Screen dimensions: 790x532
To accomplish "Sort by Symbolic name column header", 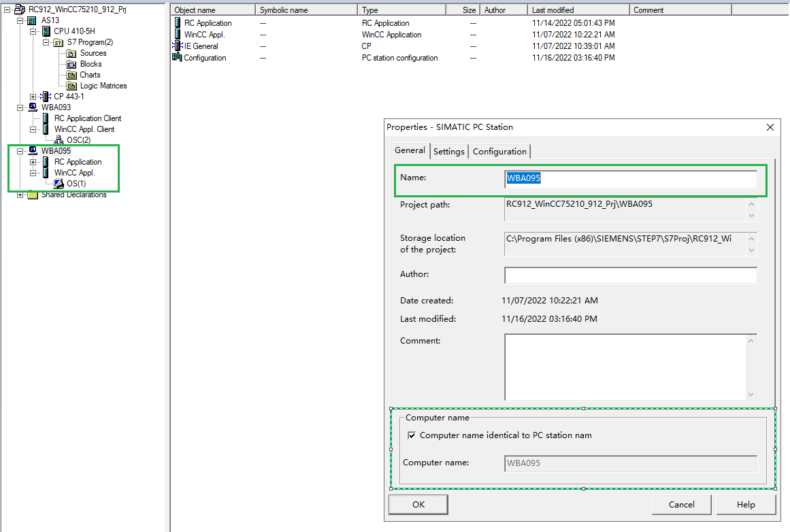I will pos(307,10).
